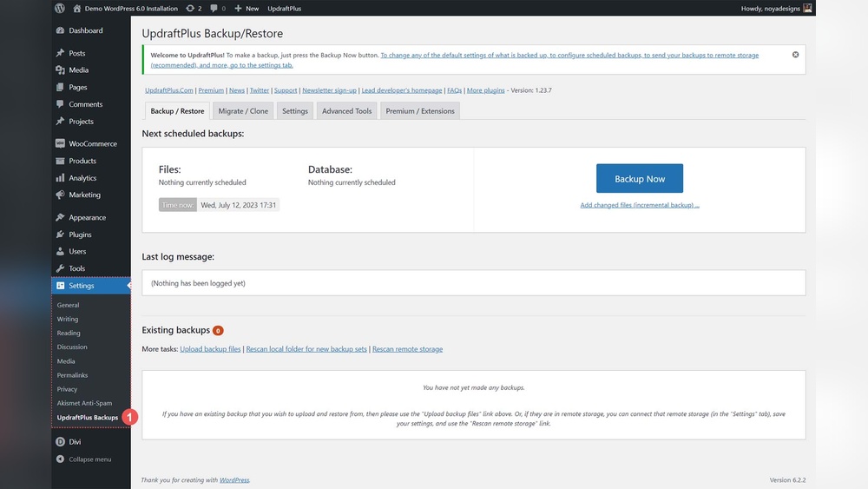
Task: Click the user avatar next to Howdy
Action: pos(807,9)
